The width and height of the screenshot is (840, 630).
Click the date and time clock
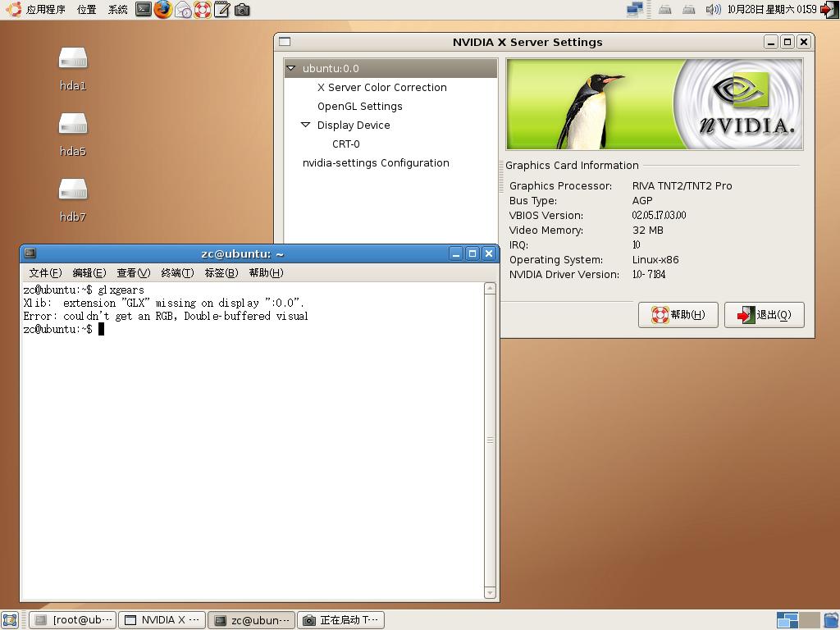[772, 10]
